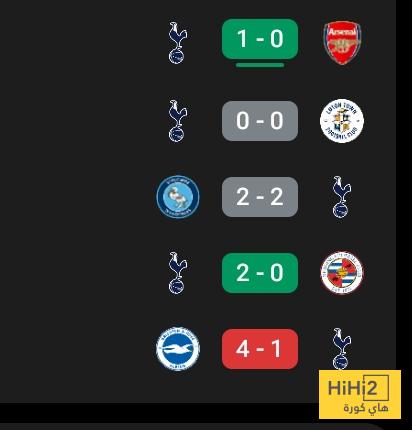
Task: Click Tottenham crest in the Arsenal match row
Action: [178, 43]
